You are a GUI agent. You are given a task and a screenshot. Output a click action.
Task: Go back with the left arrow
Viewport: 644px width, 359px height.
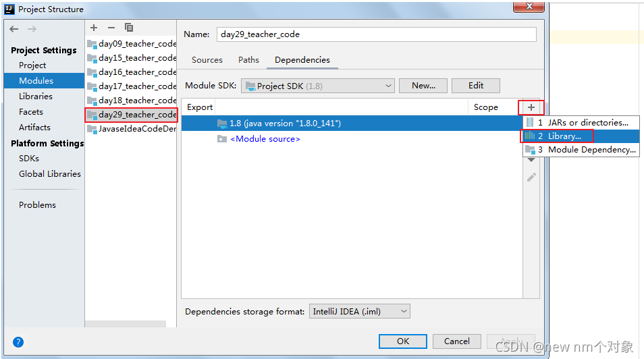coord(14,29)
